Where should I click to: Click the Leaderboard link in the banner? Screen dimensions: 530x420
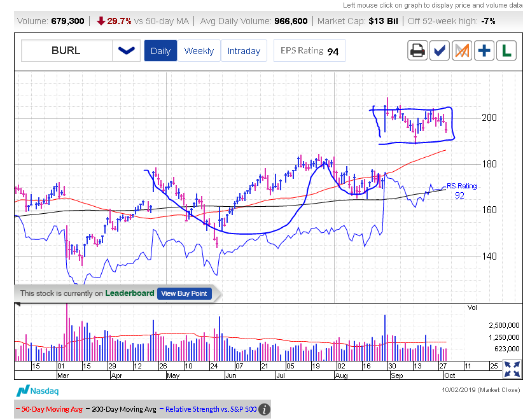pos(129,293)
